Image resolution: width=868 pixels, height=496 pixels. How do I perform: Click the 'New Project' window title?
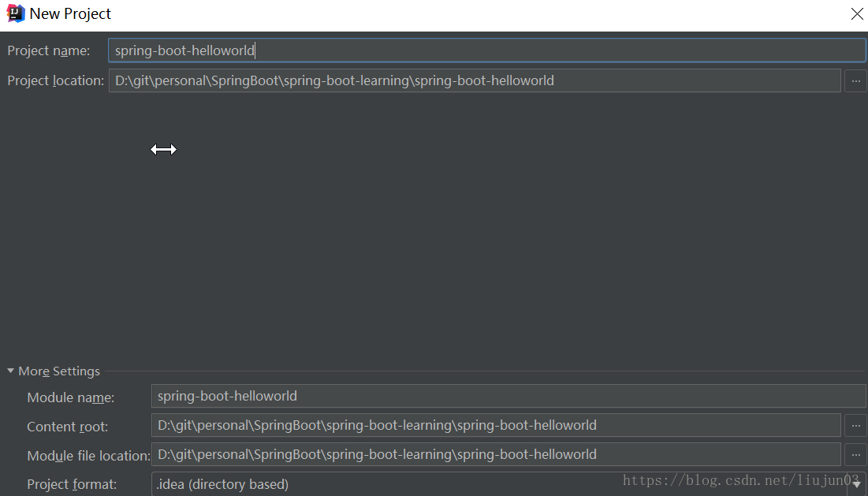tap(70, 14)
